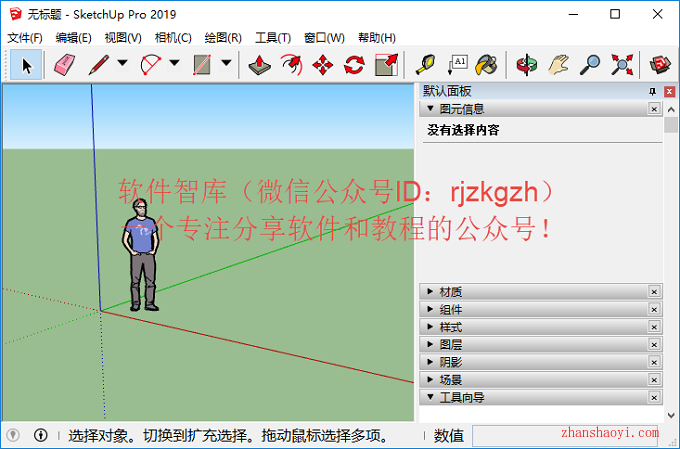Select the Paint Bucket tool

click(487, 65)
